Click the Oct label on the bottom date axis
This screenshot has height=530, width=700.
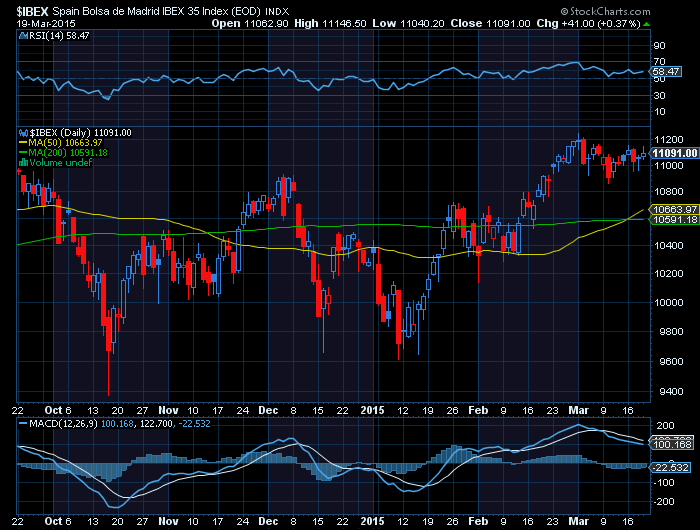(54, 521)
